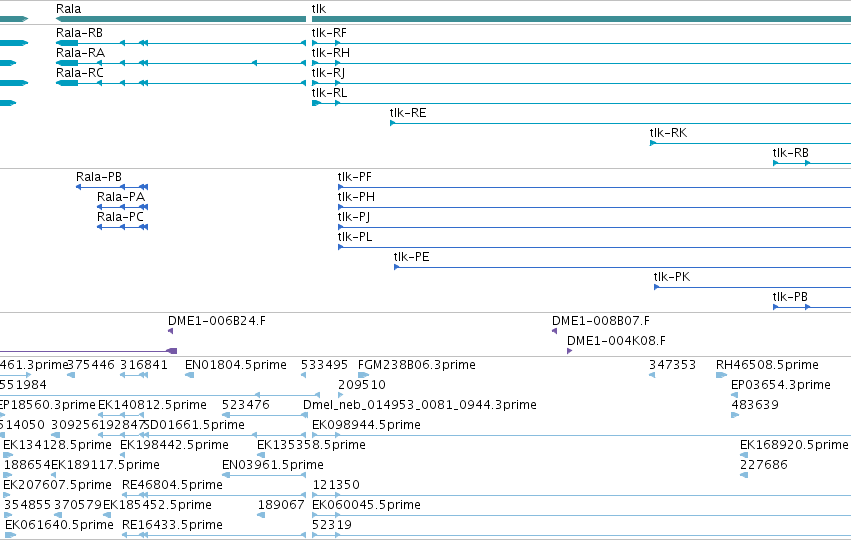Select the tlk-RH transcript label

[331, 53]
